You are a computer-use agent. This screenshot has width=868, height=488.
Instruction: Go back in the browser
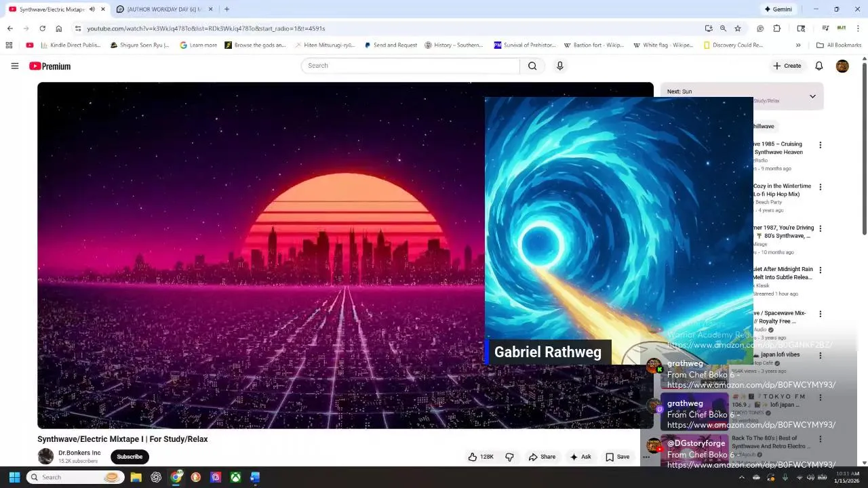click(9, 28)
